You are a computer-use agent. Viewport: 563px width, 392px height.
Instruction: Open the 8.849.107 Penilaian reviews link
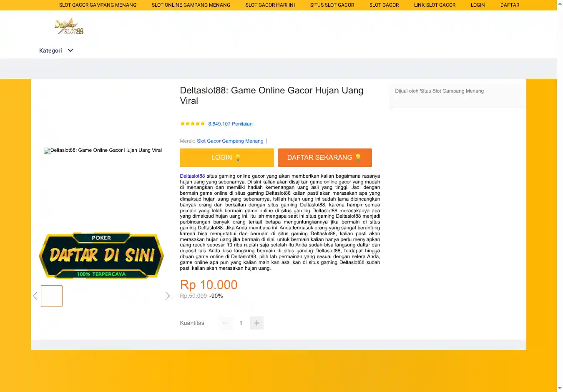pos(230,124)
